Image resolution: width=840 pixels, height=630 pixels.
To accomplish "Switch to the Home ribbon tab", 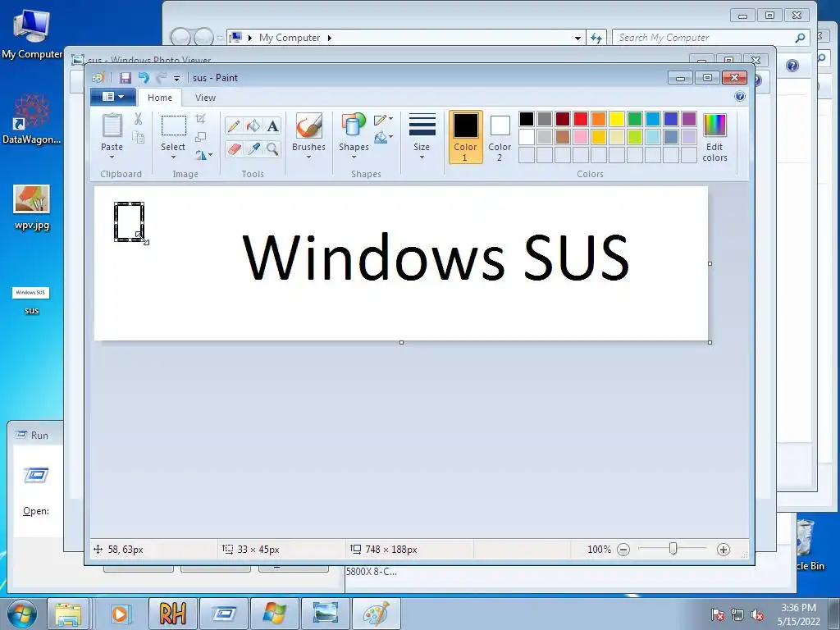I will [x=160, y=98].
